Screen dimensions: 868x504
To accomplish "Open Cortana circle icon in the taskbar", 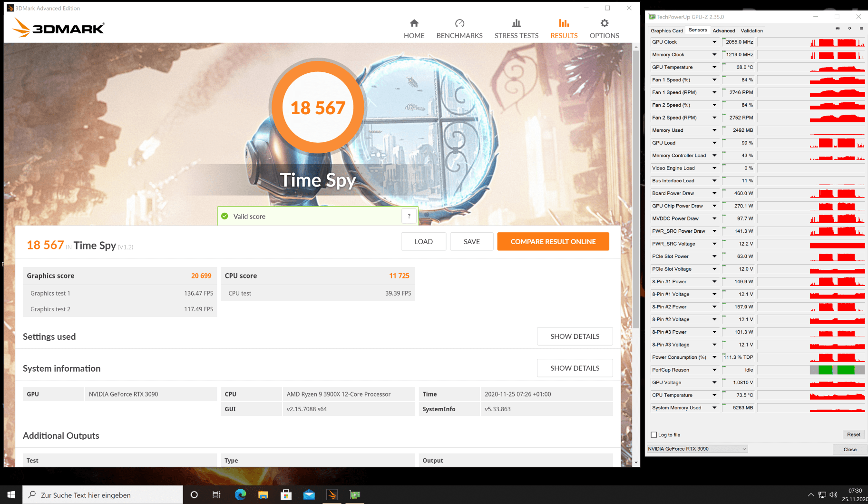I will (x=194, y=495).
